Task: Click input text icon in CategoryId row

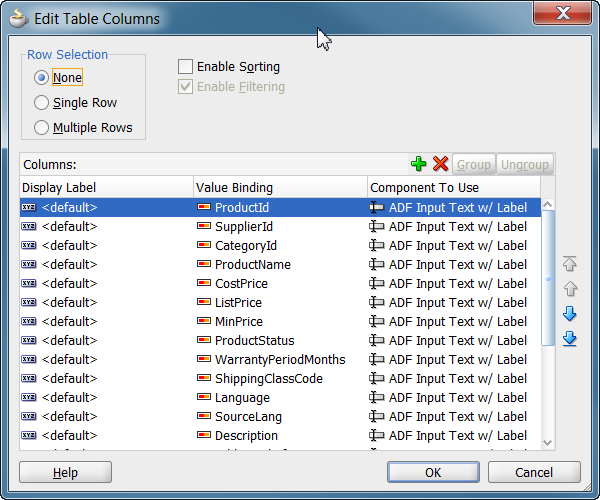Action: click(377, 245)
